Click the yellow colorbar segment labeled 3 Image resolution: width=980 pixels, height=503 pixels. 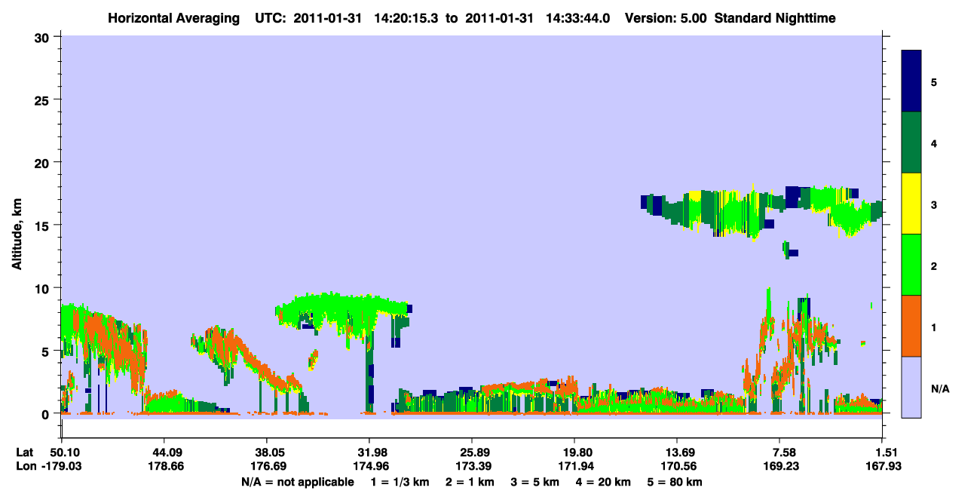tap(911, 204)
